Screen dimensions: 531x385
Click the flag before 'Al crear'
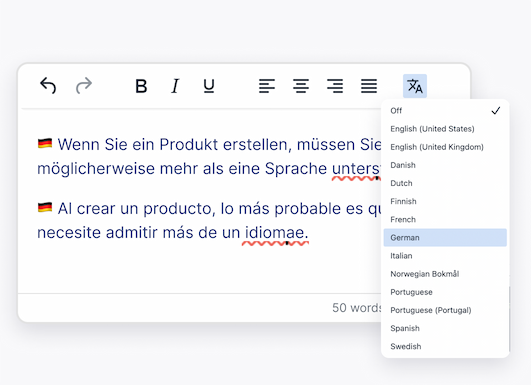click(45, 208)
